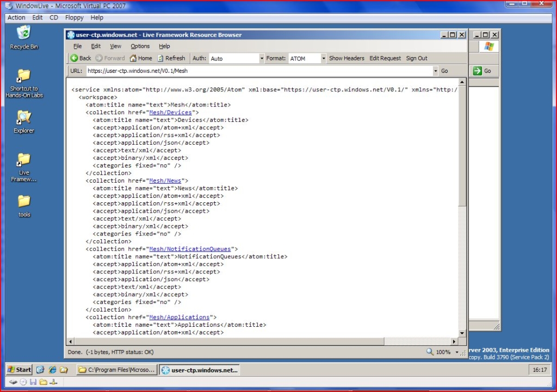
Task: Click the taskbar clock showing 16:17
Action: click(x=540, y=370)
